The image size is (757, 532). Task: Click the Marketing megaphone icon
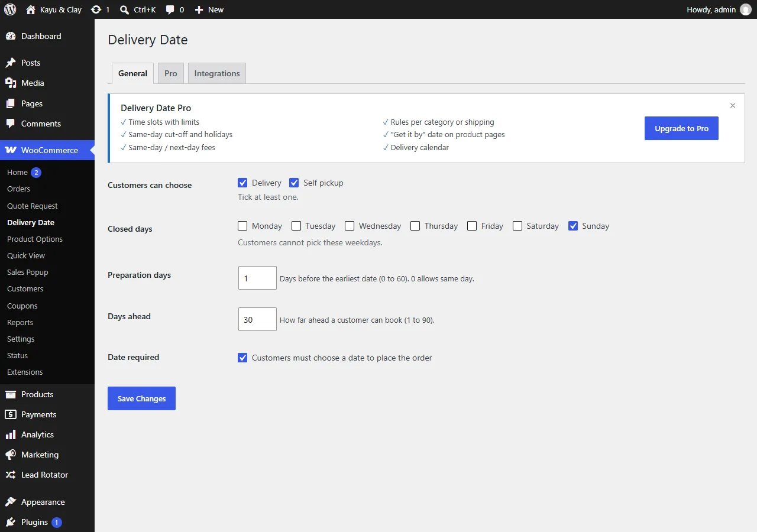click(x=11, y=455)
